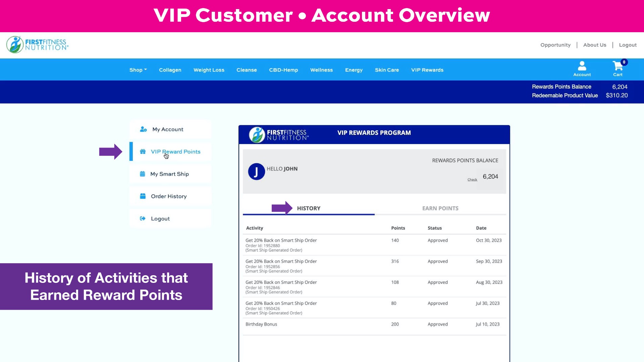Click Logout in the top header
The image size is (644, 362).
(x=628, y=45)
